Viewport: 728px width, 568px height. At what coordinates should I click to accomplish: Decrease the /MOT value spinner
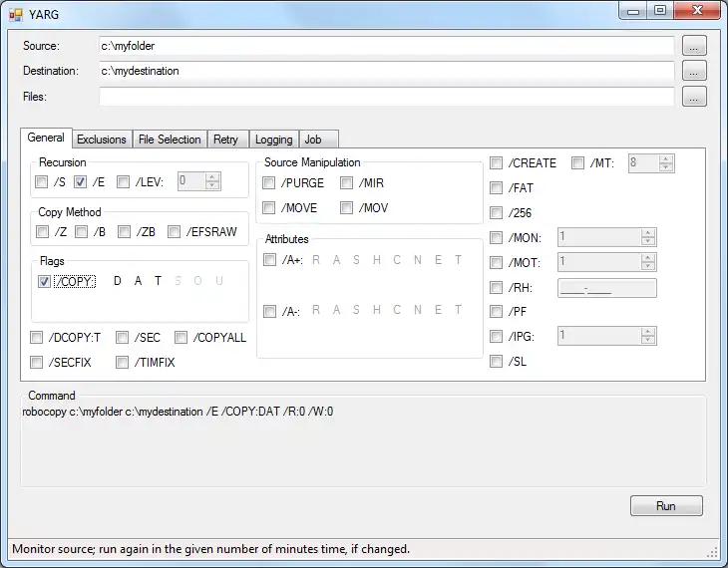pyautogui.click(x=648, y=266)
